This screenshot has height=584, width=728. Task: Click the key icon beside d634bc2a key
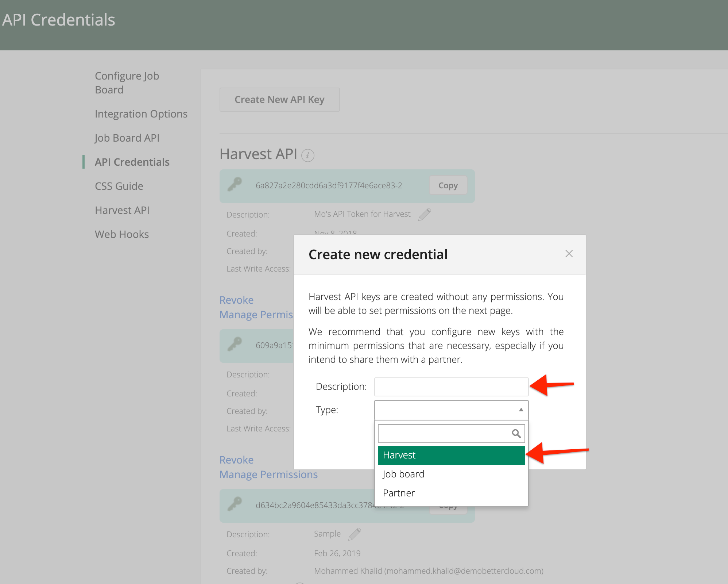pyautogui.click(x=235, y=504)
